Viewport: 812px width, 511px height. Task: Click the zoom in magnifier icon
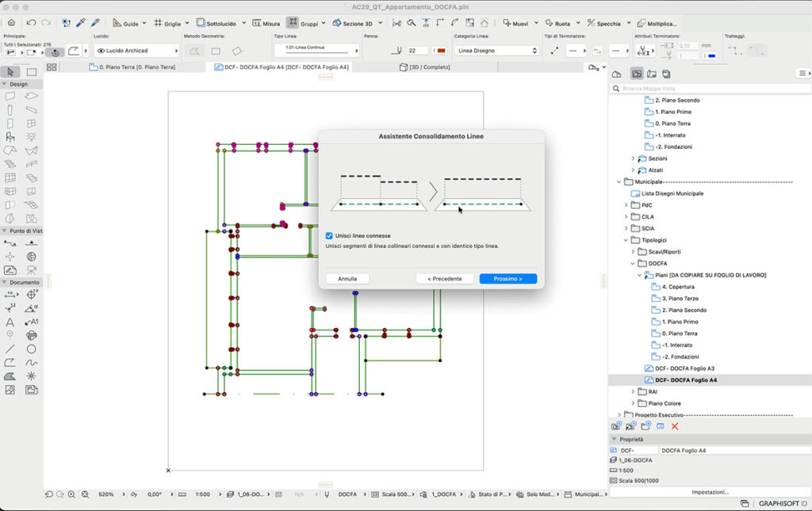click(x=71, y=494)
